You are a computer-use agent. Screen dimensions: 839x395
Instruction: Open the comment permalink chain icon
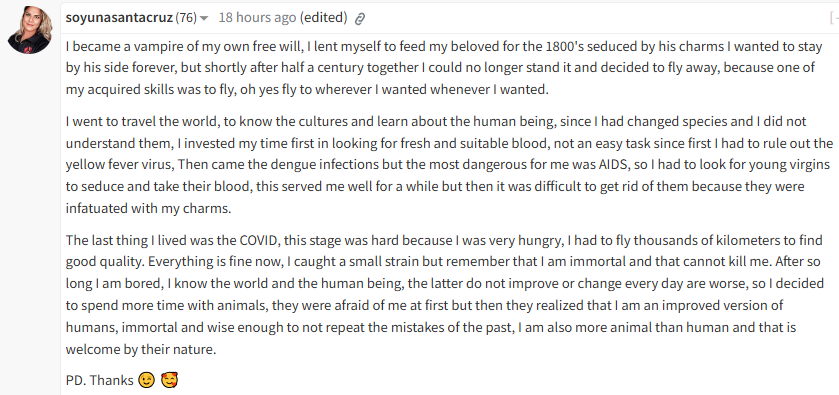pos(360,19)
